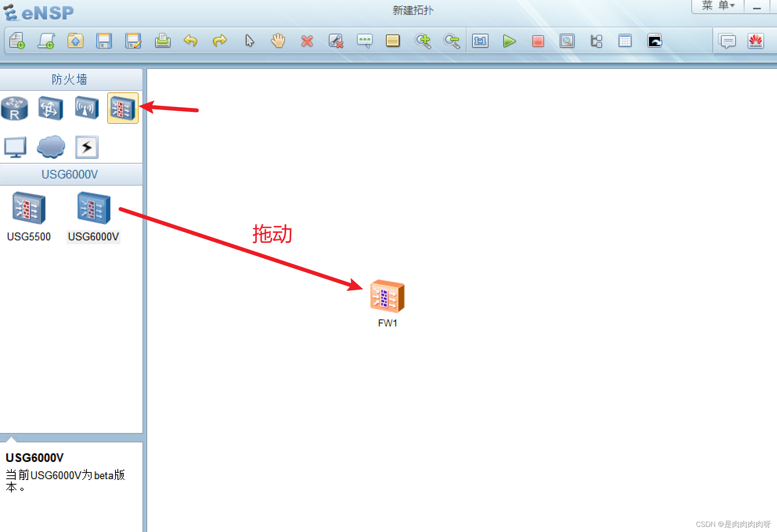This screenshot has height=532, width=777.
Task: Select the hand pan tool
Action: click(x=278, y=41)
